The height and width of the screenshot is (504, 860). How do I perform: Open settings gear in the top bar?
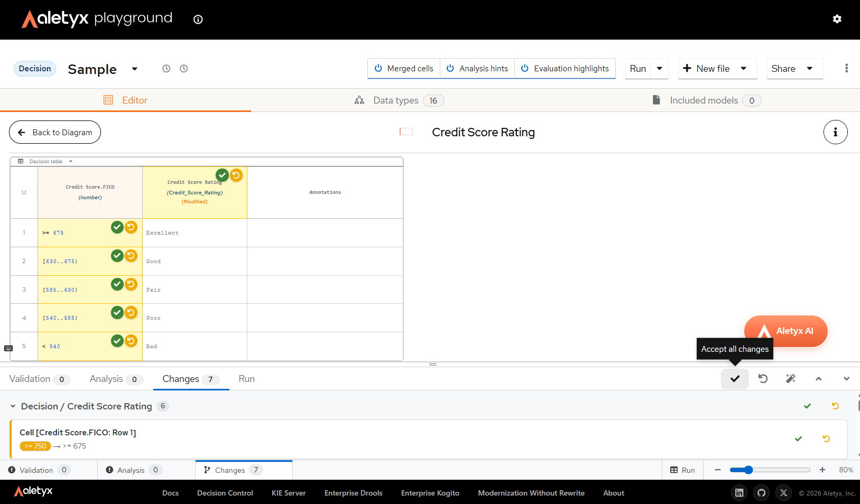(x=837, y=19)
